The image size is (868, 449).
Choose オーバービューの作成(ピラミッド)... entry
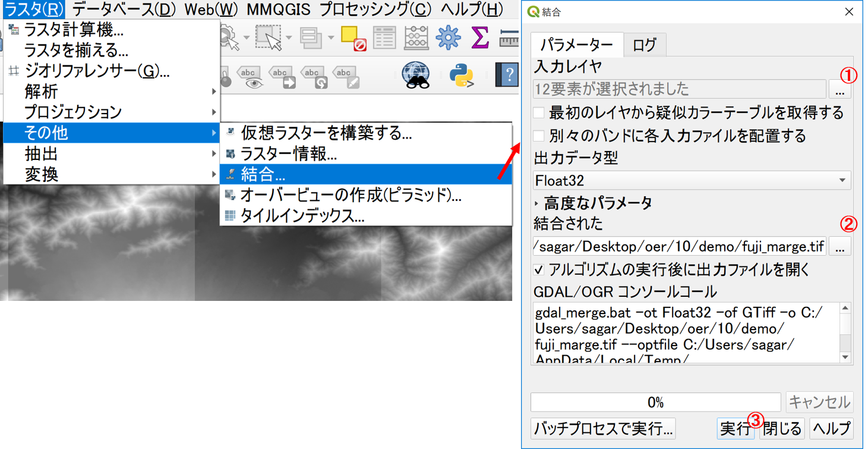click(x=366, y=195)
